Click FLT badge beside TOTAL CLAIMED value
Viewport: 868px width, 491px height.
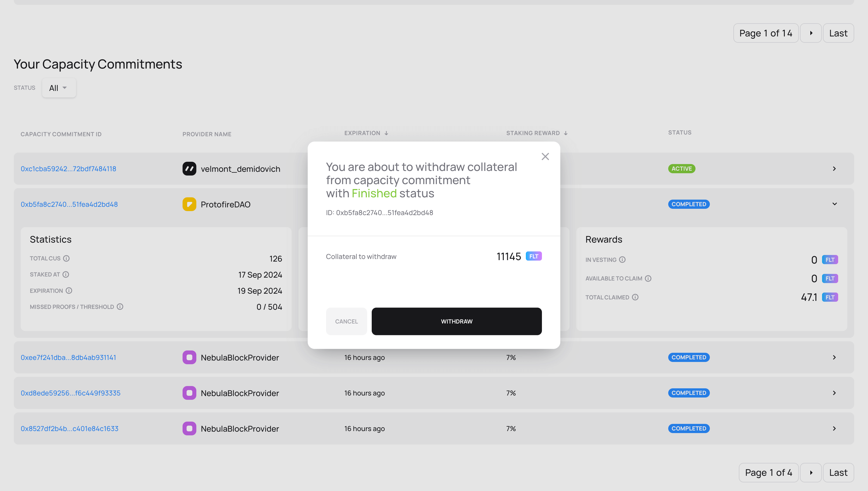coord(830,297)
